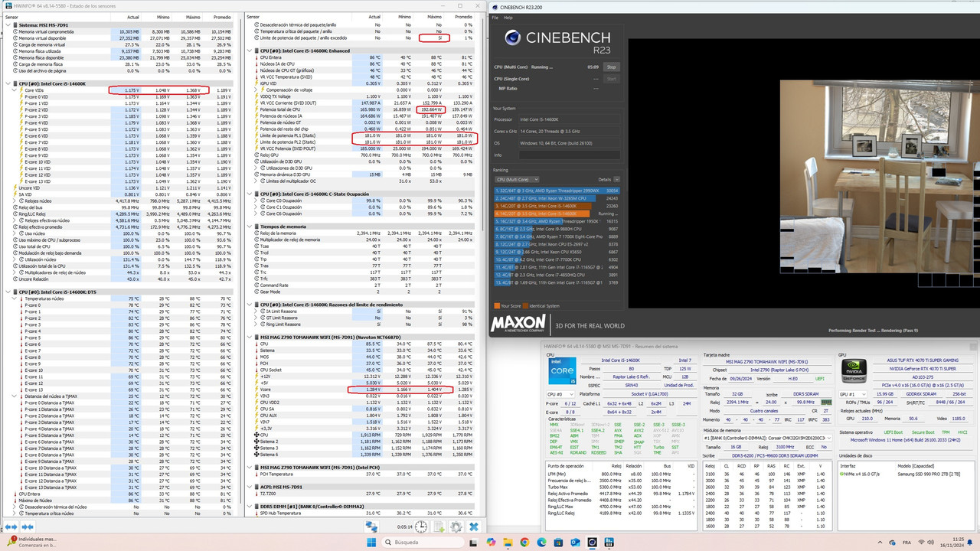Click the Your Score orange legend swatch
Image resolution: width=980 pixels, height=551 pixels.
click(496, 306)
